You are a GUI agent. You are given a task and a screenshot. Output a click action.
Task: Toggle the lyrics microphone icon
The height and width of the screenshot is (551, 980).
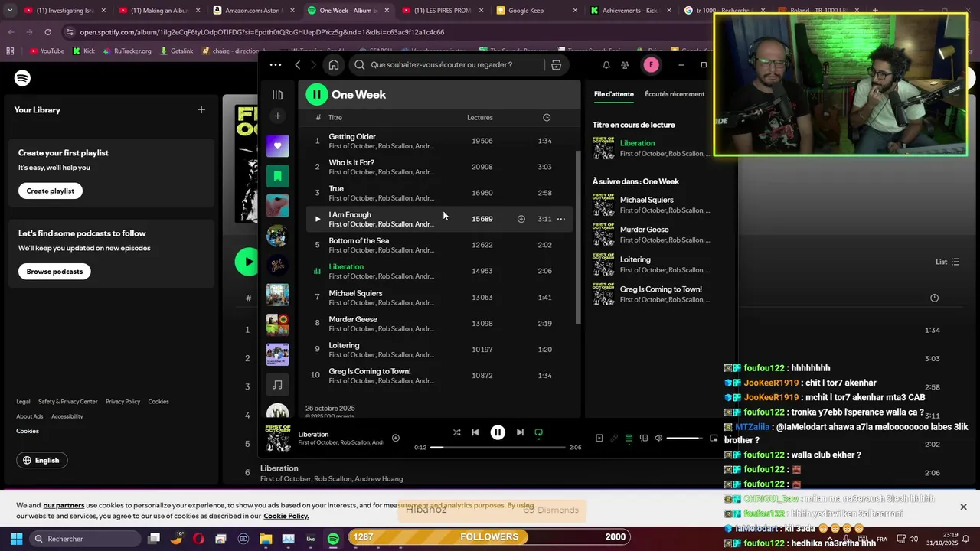pyautogui.click(x=614, y=439)
